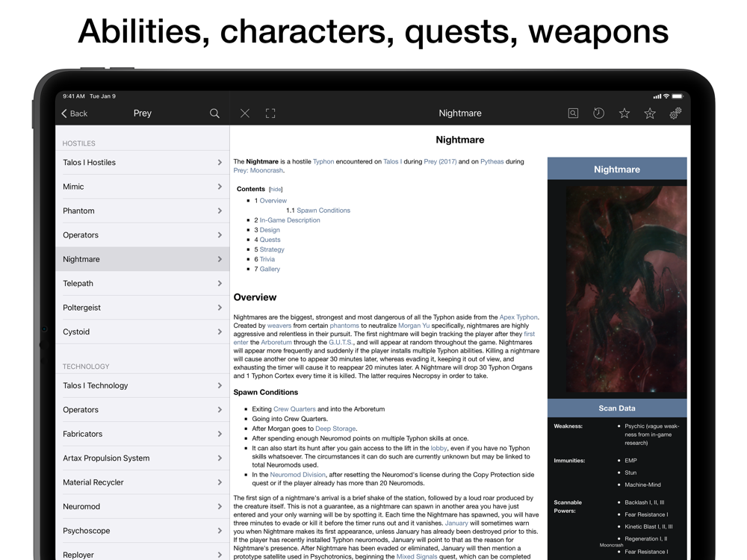This screenshot has width=747, height=560.
Task: Open find-in-page search icon
Action: [x=573, y=113]
